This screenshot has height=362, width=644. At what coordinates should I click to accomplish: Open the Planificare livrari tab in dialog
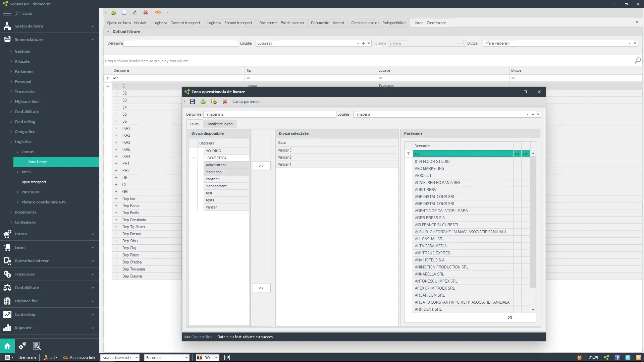tap(219, 124)
